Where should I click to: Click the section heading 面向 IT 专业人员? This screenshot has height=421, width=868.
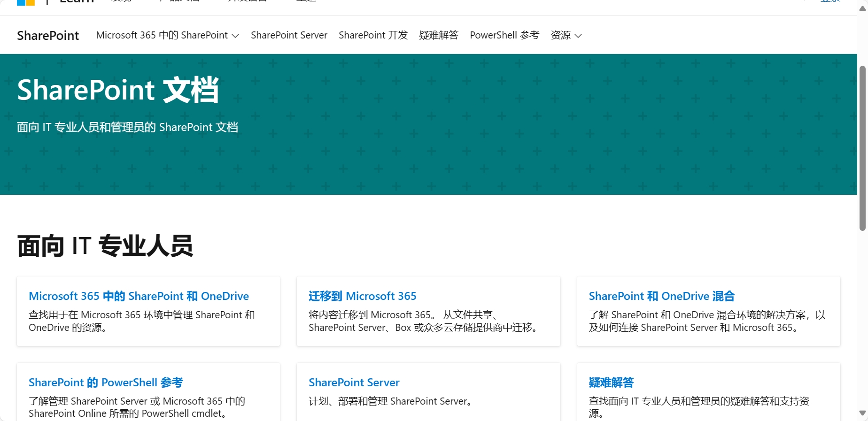(x=105, y=245)
